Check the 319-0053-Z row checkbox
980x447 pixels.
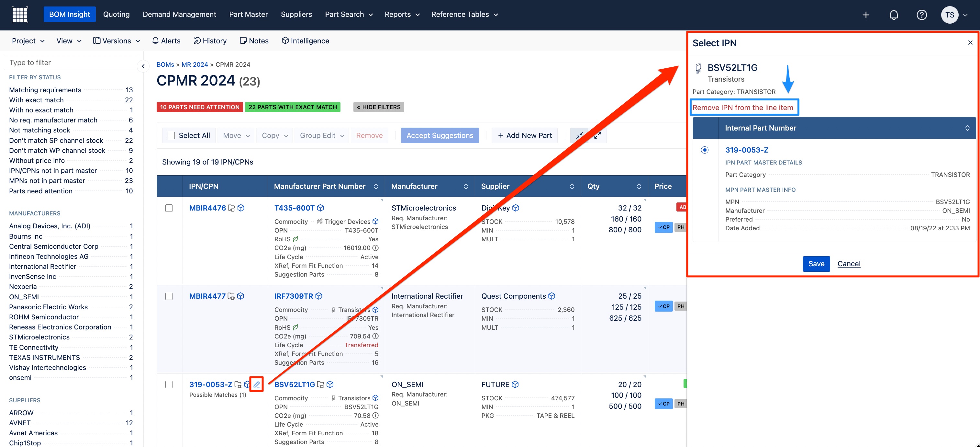click(x=169, y=384)
